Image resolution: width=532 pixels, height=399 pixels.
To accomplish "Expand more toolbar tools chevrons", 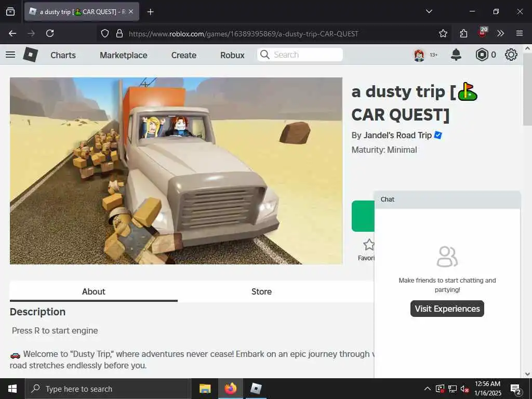I will (x=500, y=33).
